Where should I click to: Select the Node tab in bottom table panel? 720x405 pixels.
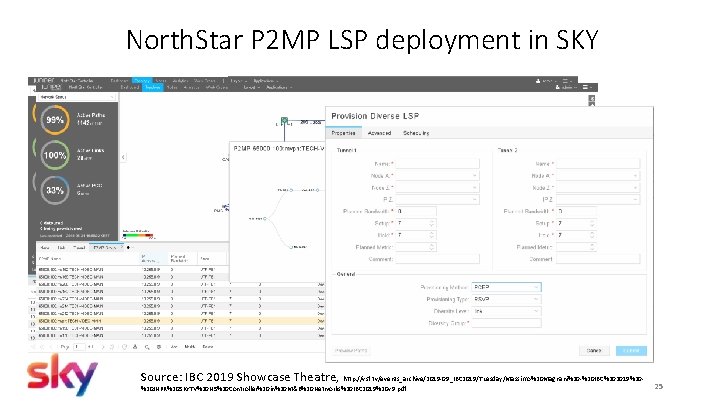point(45,248)
